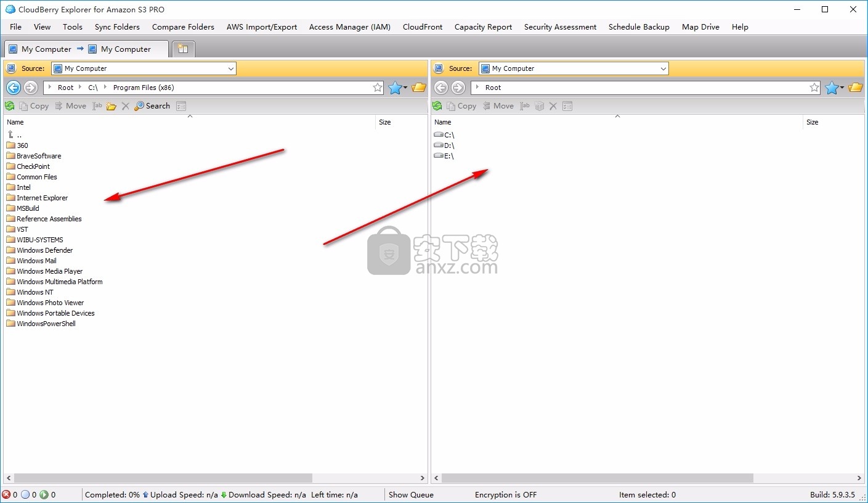Open the left pane Properties icon
Viewport: 868px width, 503px height.
pyautogui.click(x=181, y=106)
